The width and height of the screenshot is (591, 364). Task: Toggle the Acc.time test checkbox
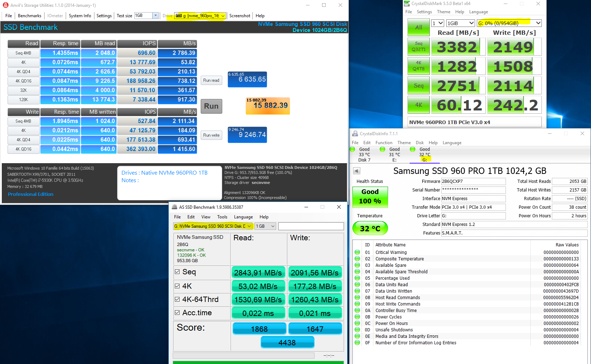(x=177, y=312)
